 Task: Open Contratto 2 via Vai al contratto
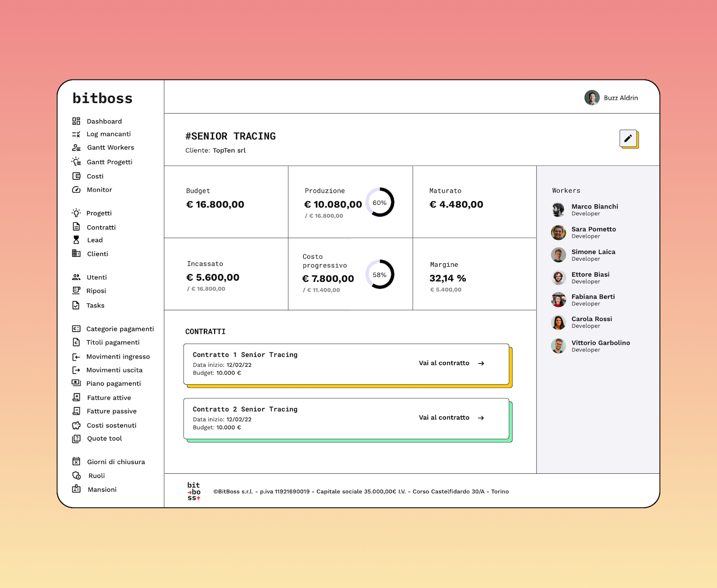point(451,418)
